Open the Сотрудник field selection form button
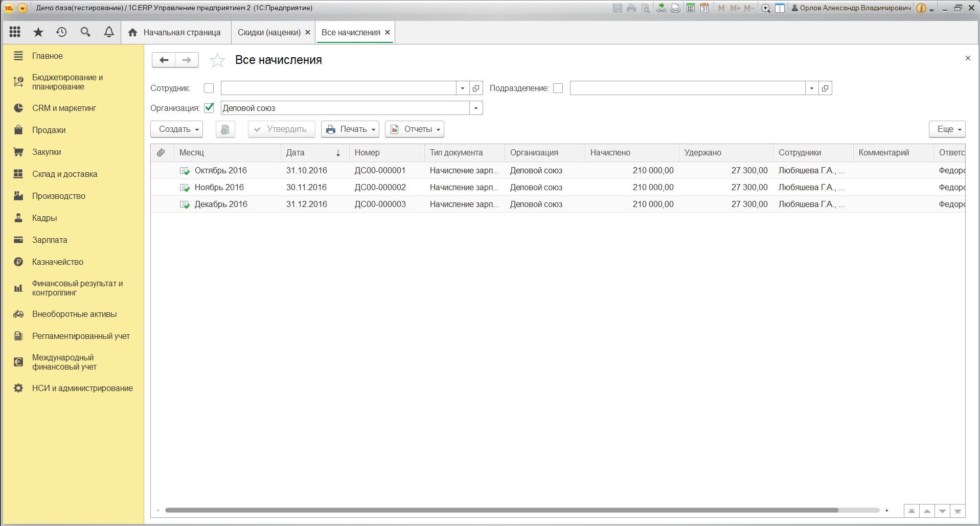This screenshot has width=980, height=526. (x=476, y=88)
